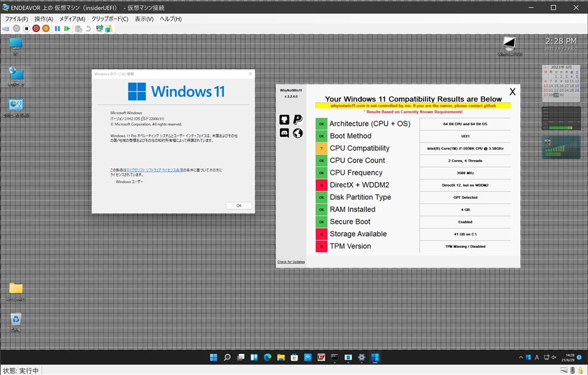Click the Ctrl+Alt+Del toolbar icon
The image size is (588, 375).
pos(6,28)
